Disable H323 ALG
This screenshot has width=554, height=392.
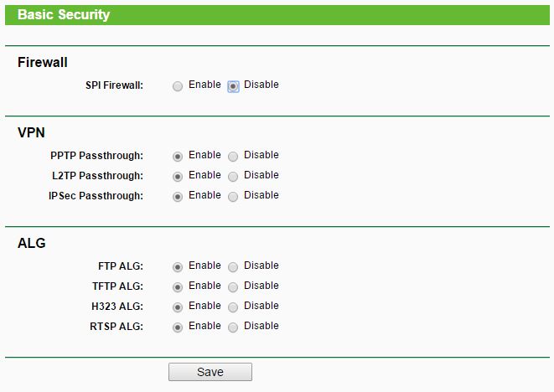tap(233, 307)
